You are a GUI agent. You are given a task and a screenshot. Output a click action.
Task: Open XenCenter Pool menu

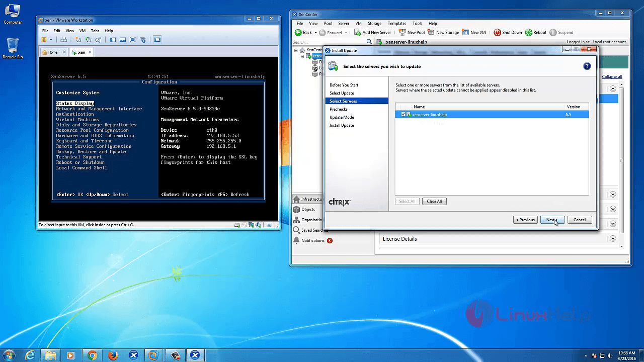tap(328, 23)
